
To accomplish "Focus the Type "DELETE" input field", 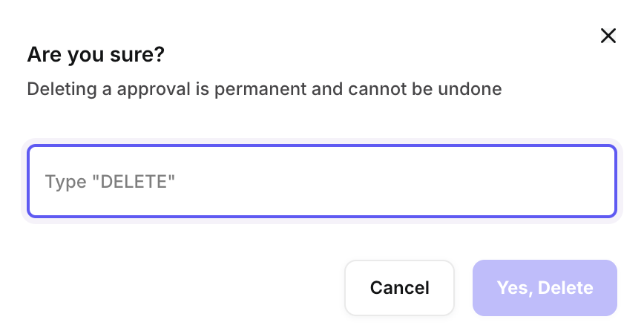I will coord(321,181).
